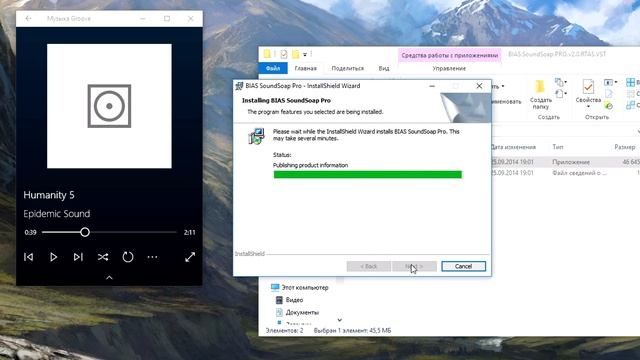Toggle repeat in Groove Music

coord(128,257)
